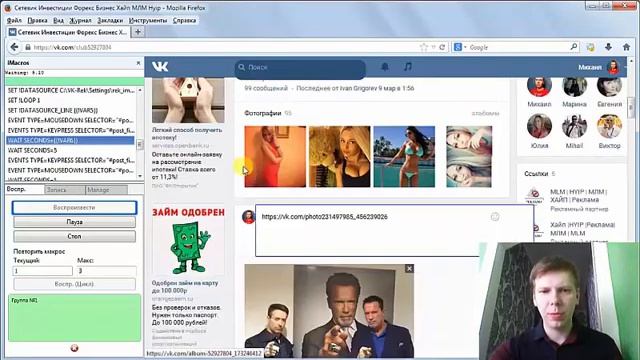640x360 pixels.
Task: Click the Google search input box
Action: pos(518,47)
